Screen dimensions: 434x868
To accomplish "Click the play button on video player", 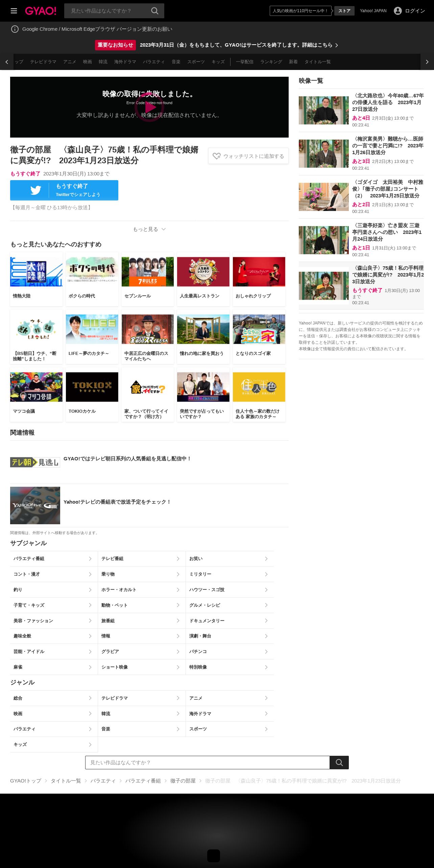I will point(149,107).
